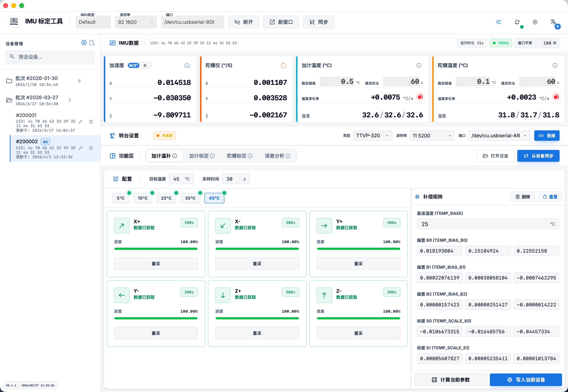Click the IMU tool logo icon
Viewport: 568px width, 392px height.
pos(14,21)
